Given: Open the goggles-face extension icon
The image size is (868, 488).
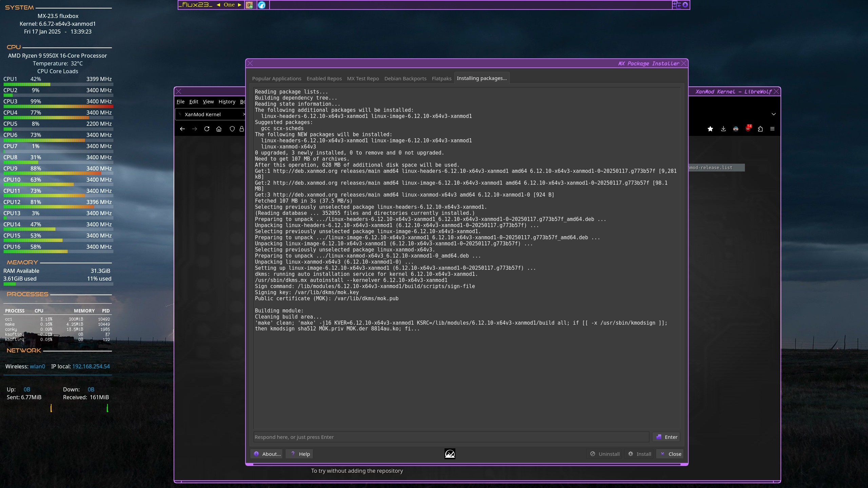Looking at the screenshot, I should click(735, 129).
